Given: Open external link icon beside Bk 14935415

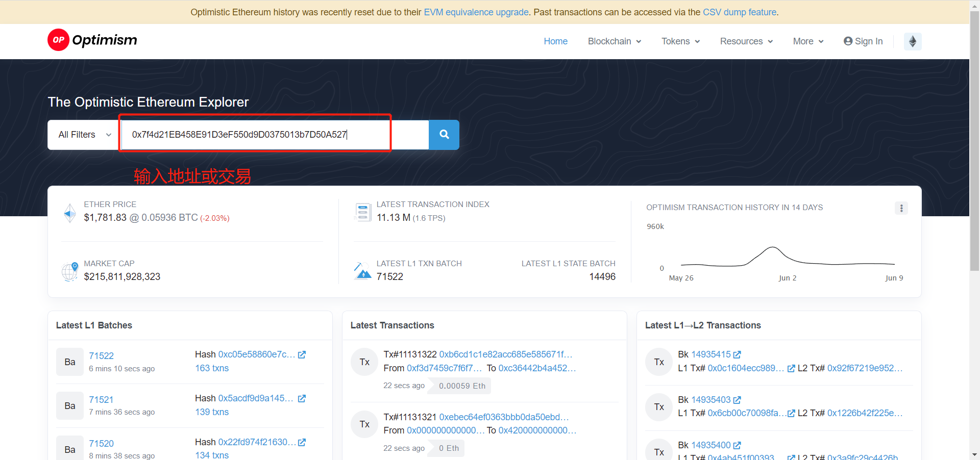Looking at the screenshot, I should click(737, 354).
